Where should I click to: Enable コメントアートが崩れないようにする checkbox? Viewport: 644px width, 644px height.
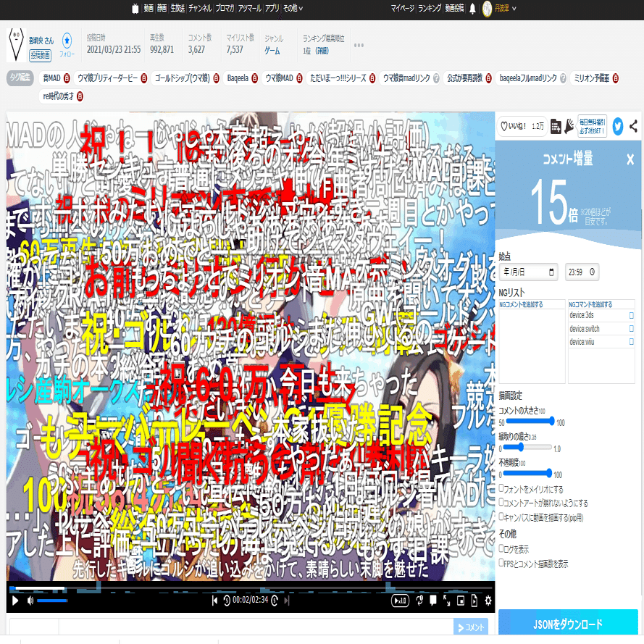[501, 502]
